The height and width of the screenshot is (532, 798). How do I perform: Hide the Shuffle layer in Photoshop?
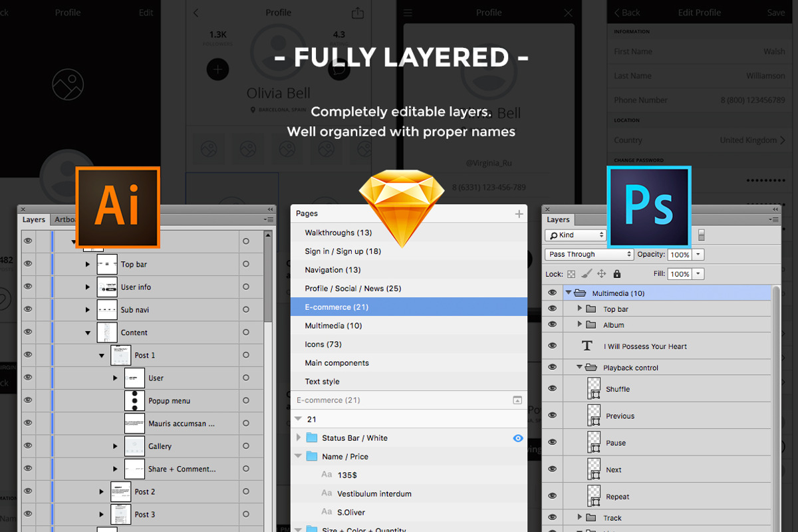(x=552, y=388)
